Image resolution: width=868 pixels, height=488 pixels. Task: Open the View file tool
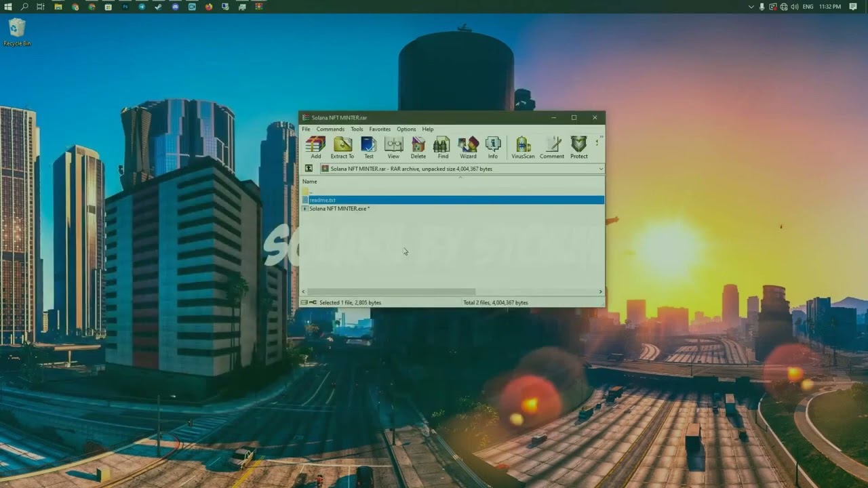tap(393, 147)
